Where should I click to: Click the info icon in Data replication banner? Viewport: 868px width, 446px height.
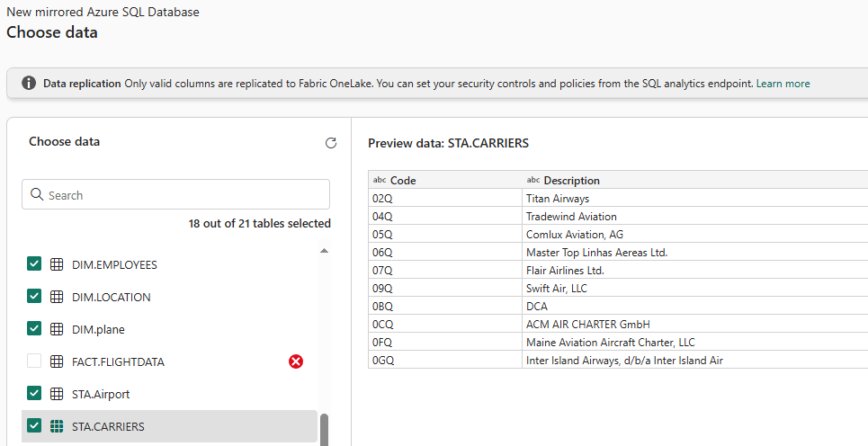(29, 84)
